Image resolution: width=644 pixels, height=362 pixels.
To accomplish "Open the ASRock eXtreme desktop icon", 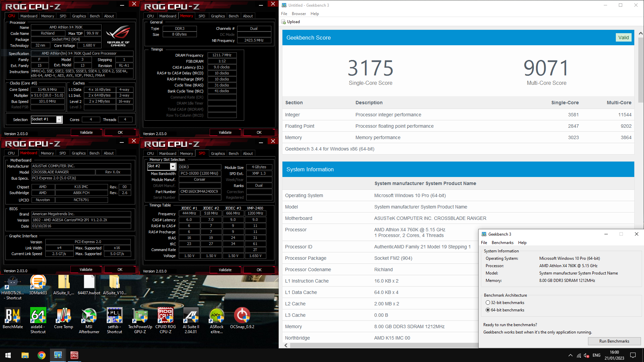I will point(216,320).
